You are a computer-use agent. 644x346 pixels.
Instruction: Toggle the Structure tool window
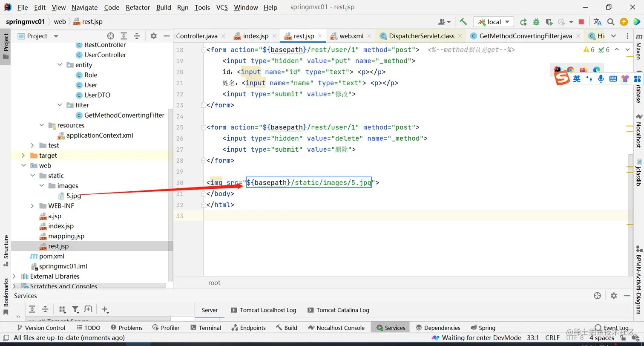pyautogui.click(x=6, y=251)
